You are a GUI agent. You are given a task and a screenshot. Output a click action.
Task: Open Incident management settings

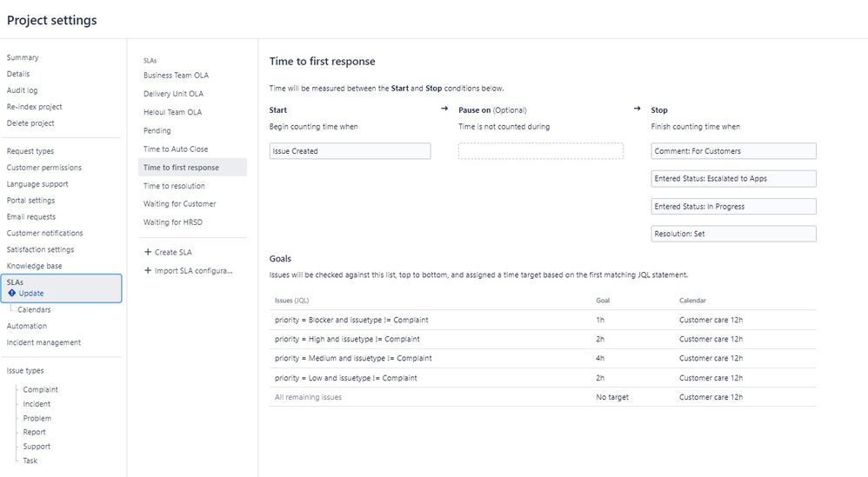(43, 342)
